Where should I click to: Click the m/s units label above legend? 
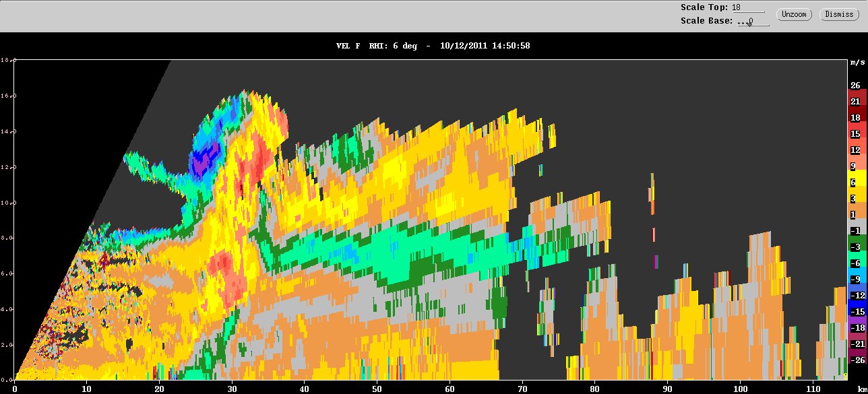click(x=857, y=63)
